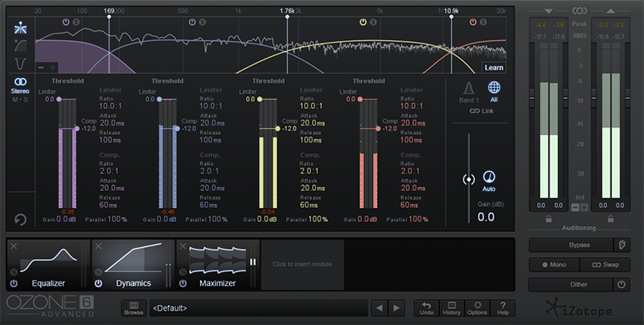Enable Auto gain compensation
The width and height of the screenshot is (644, 325).
tap(488, 182)
